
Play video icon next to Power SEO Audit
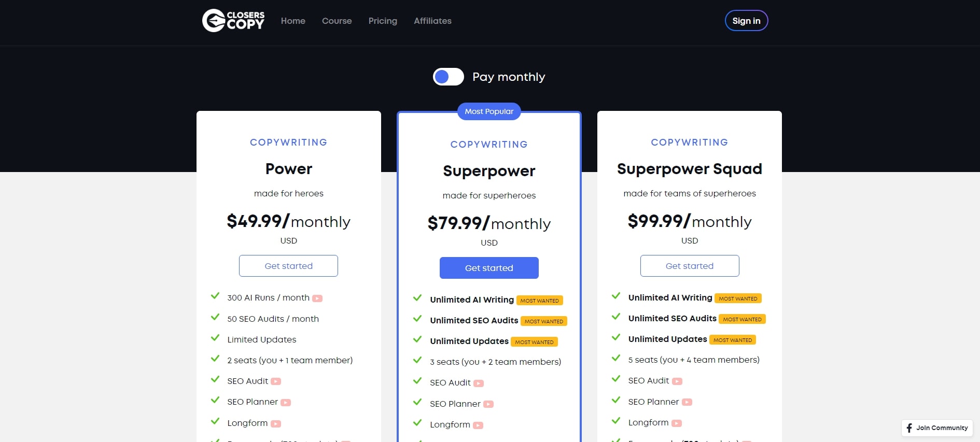tap(276, 381)
